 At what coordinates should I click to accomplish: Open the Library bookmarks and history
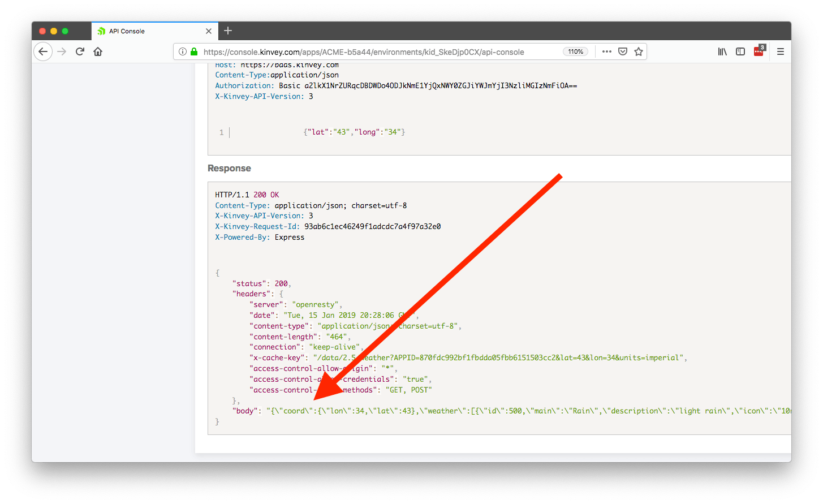[722, 51]
